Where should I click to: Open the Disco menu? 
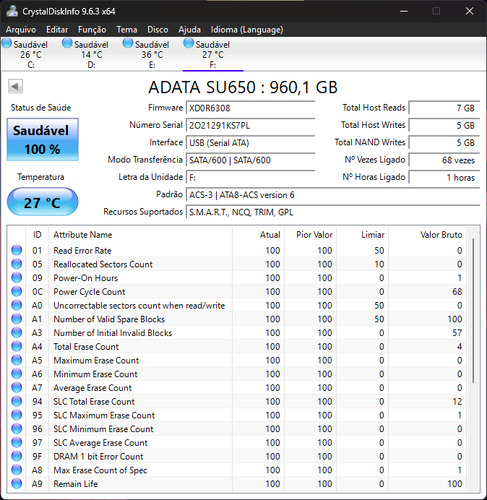pyautogui.click(x=158, y=30)
